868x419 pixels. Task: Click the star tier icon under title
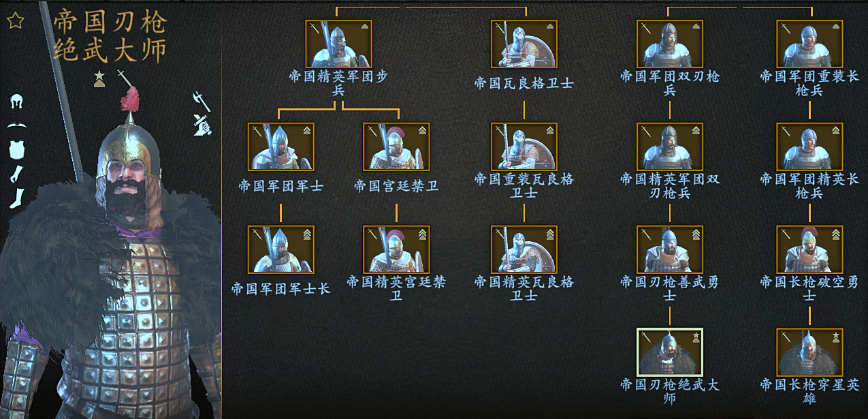click(x=99, y=78)
